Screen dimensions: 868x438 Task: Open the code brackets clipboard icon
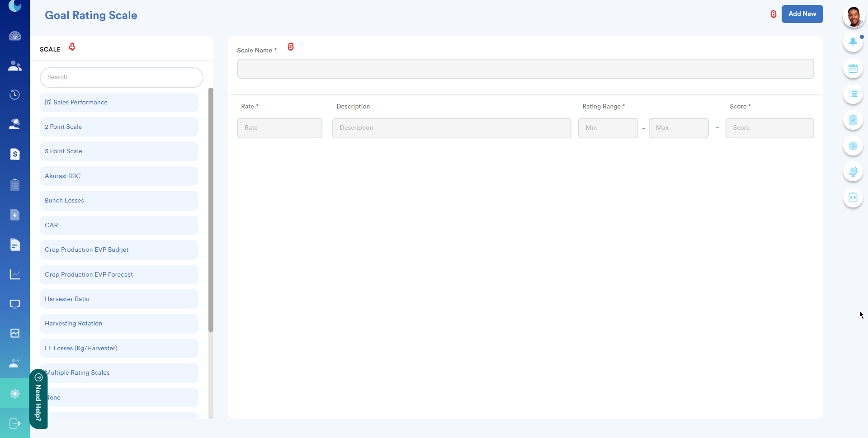(853, 197)
